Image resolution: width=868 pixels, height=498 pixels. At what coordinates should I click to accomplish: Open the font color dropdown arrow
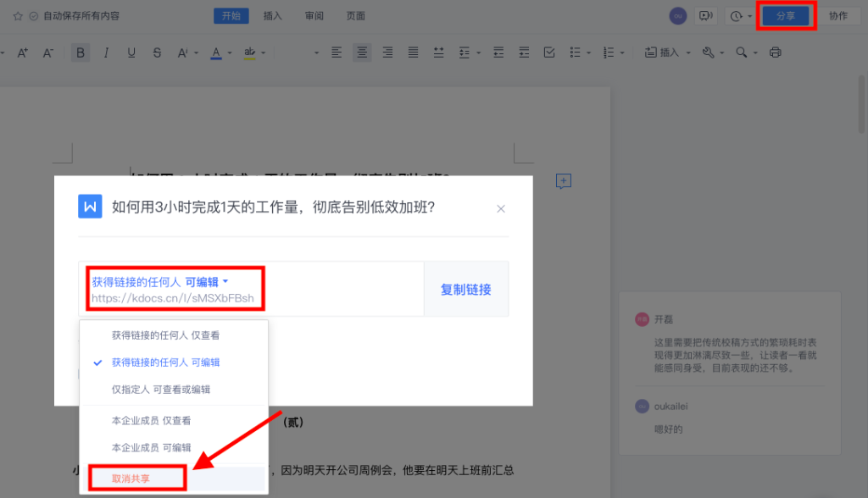coord(229,53)
